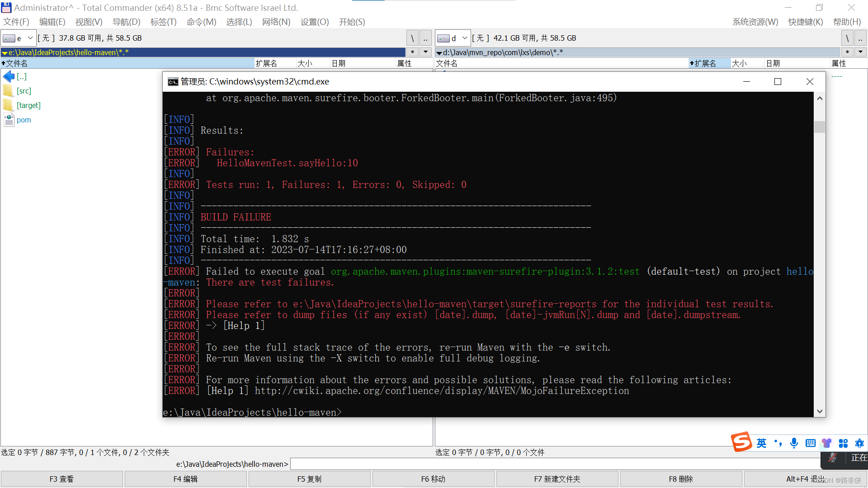Open the Sogou skin shirt icon
Image resolution: width=868 pixels, height=488 pixels.
click(x=827, y=443)
